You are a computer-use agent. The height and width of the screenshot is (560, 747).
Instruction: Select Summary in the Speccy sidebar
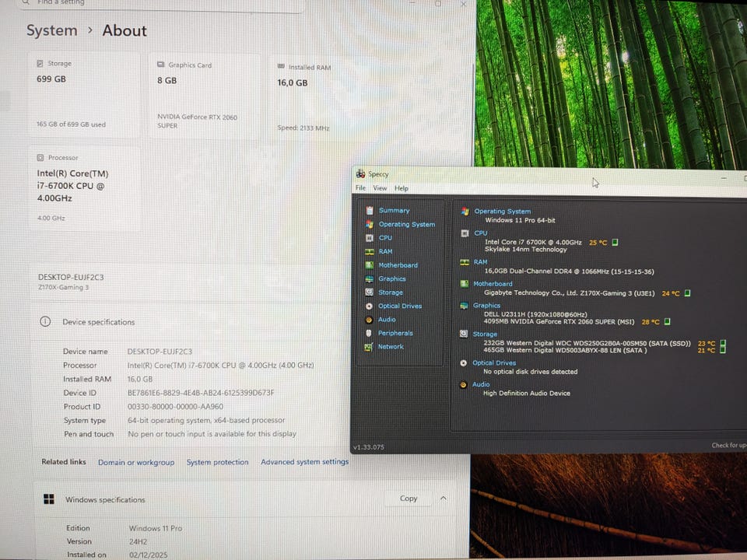pyautogui.click(x=394, y=211)
